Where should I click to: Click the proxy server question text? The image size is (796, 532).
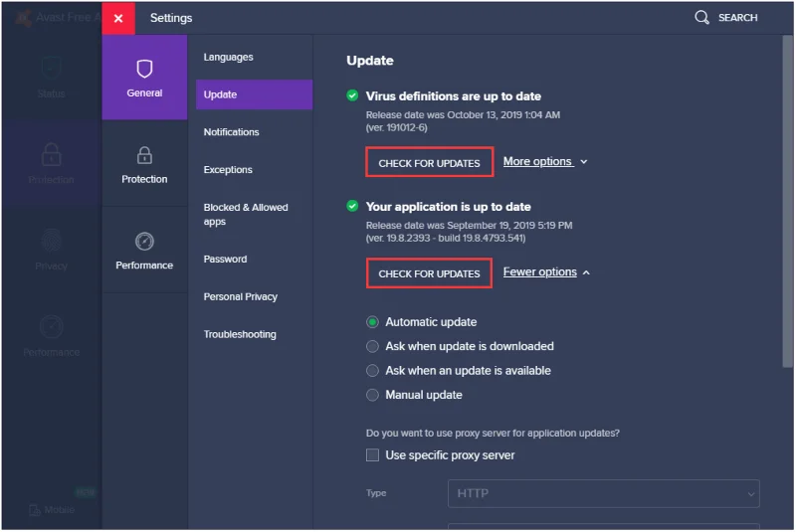tap(493, 434)
